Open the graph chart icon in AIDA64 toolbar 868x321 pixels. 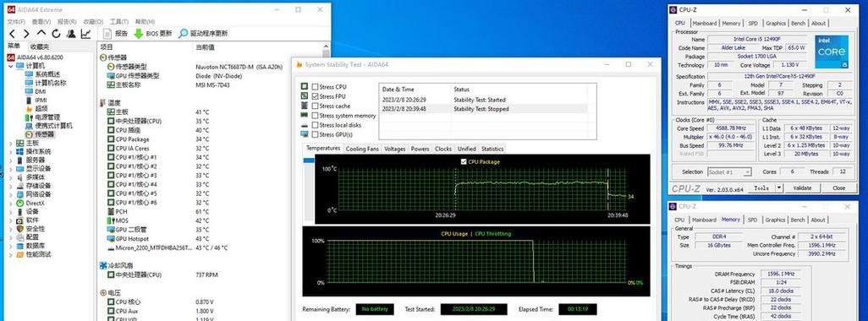[x=85, y=34]
